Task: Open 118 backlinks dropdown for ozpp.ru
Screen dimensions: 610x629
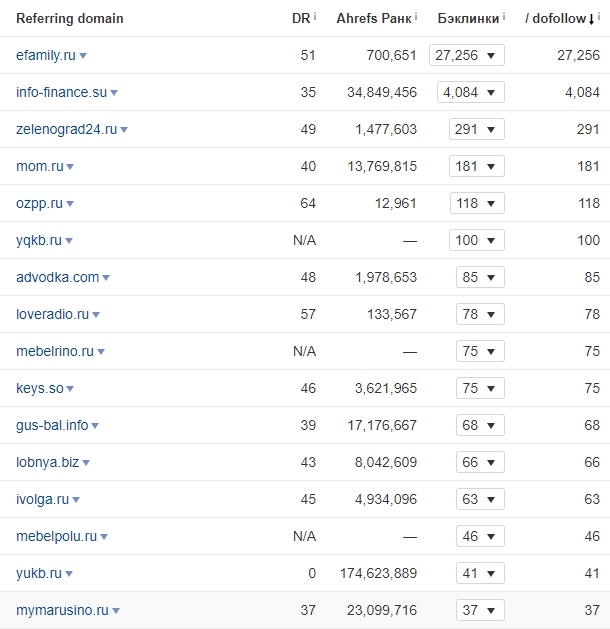Action: coord(477,203)
